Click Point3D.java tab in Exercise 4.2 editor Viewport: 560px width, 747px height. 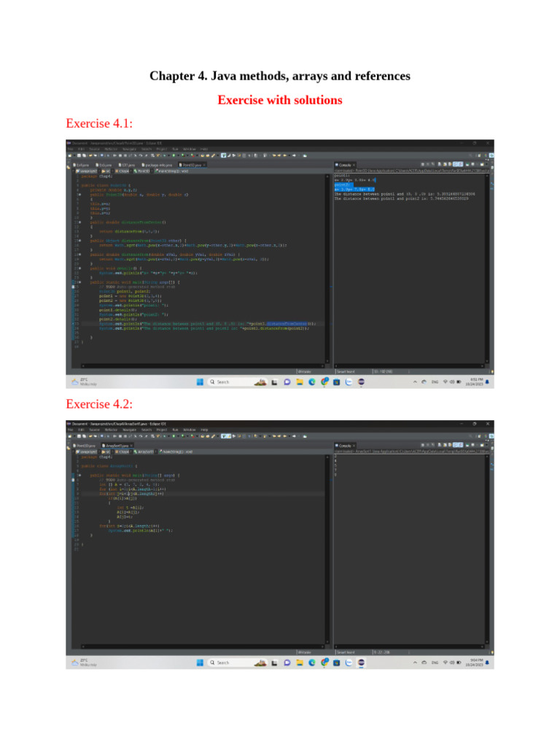[x=86, y=445]
